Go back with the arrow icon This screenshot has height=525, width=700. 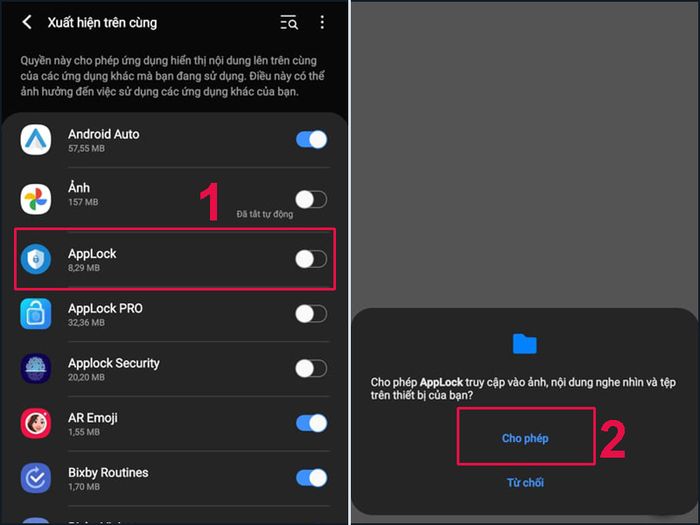click(27, 22)
